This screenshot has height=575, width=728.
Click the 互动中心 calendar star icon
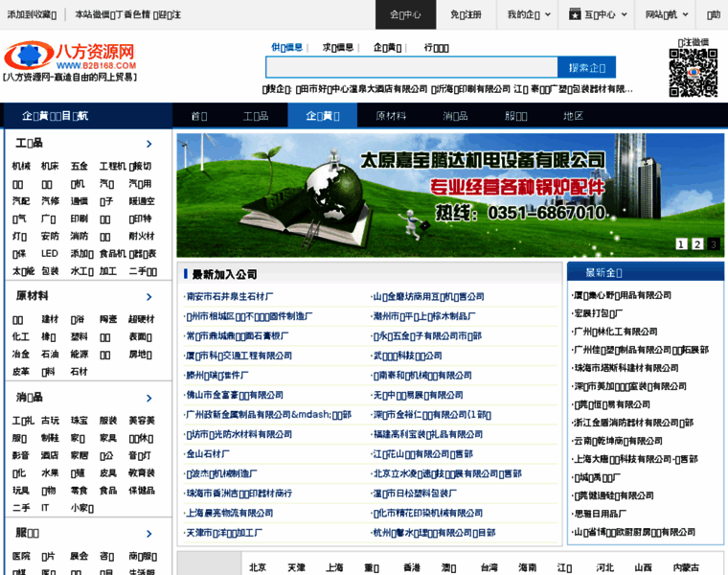tap(575, 14)
